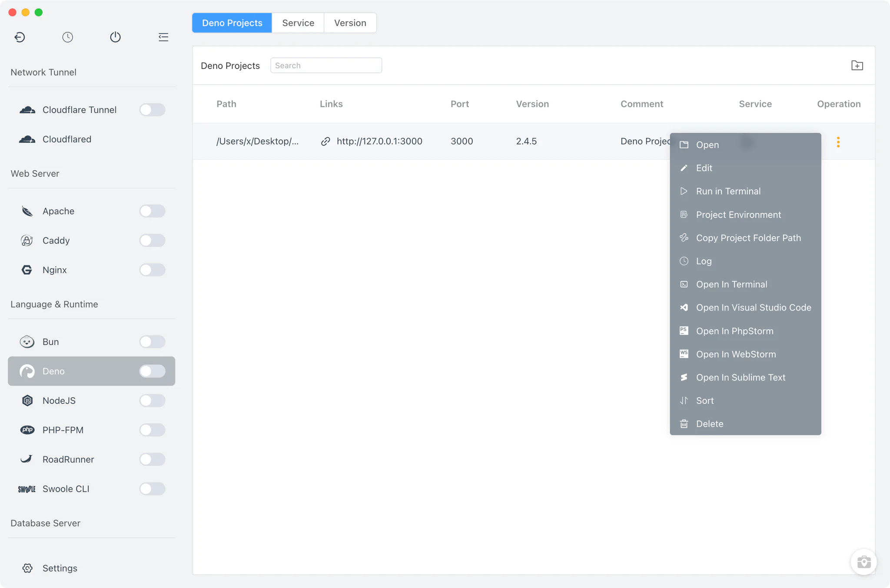Click the link icon next to http://127.0.0.1:3000
Screen dimensions: 890x588
point(325,142)
